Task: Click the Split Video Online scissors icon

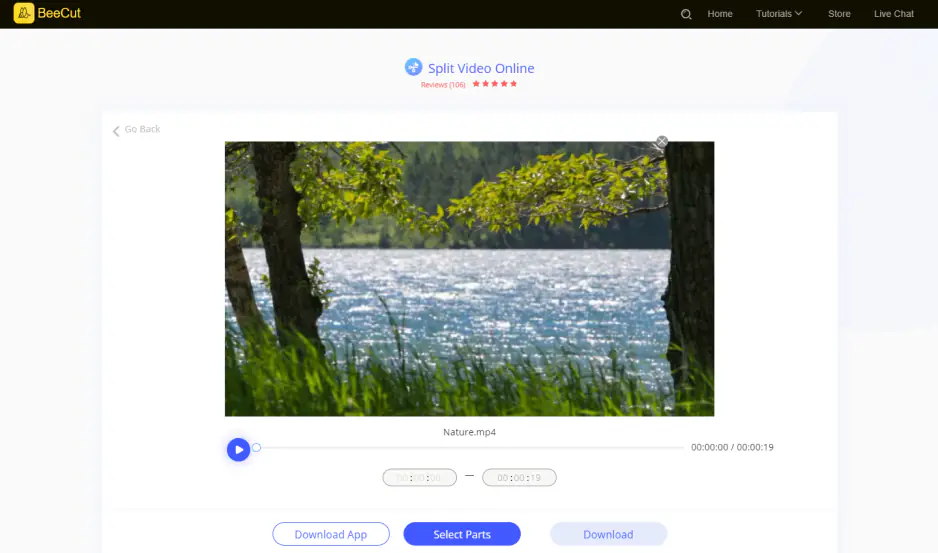Action: (413, 67)
